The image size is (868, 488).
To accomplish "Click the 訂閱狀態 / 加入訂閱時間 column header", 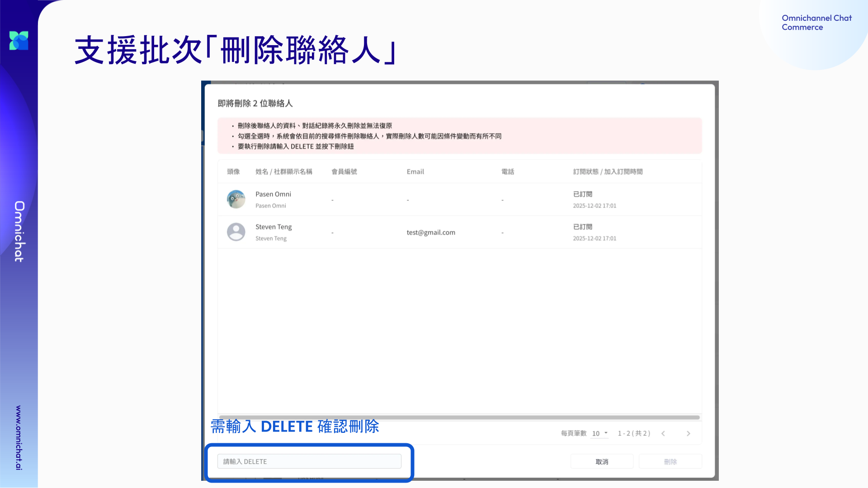I will point(608,172).
